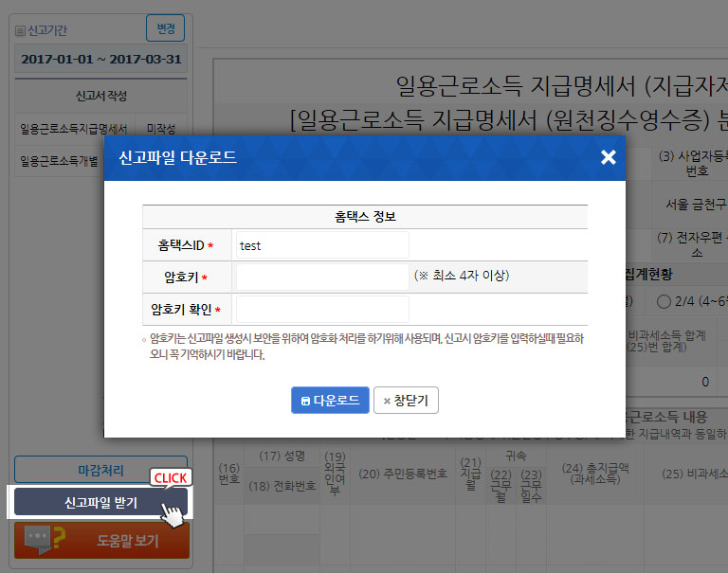Click the 창닫기 button
The height and width of the screenshot is (573, 728).
pyautogui.click(x=407, y=400)
